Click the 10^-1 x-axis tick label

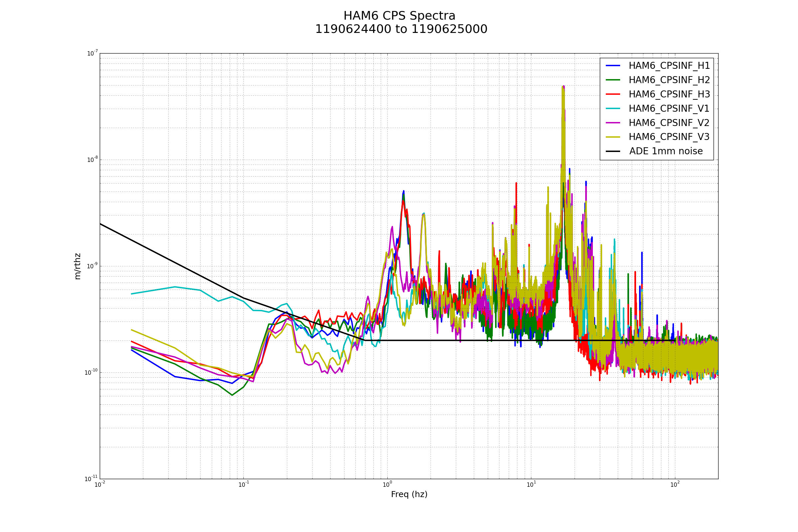pos(244,484)
